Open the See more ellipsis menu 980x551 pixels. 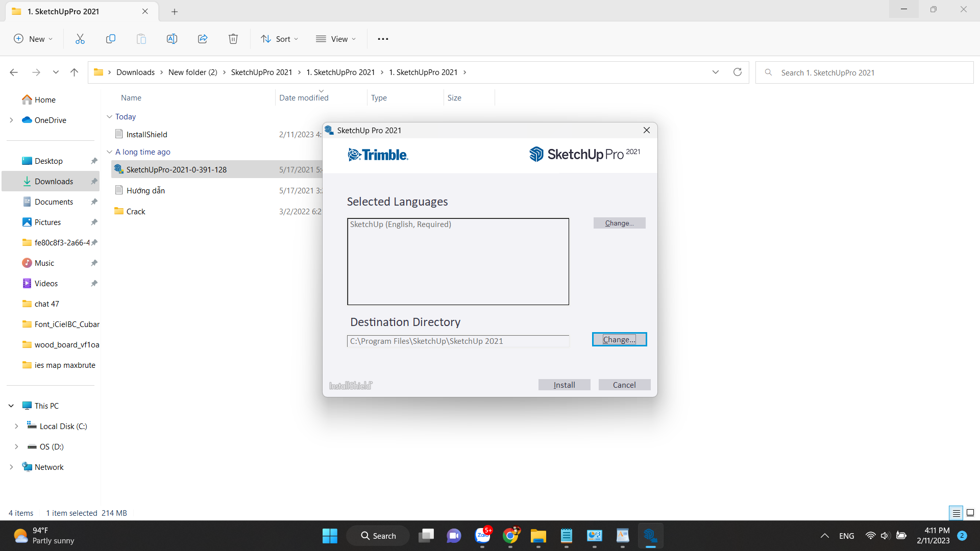383,39
